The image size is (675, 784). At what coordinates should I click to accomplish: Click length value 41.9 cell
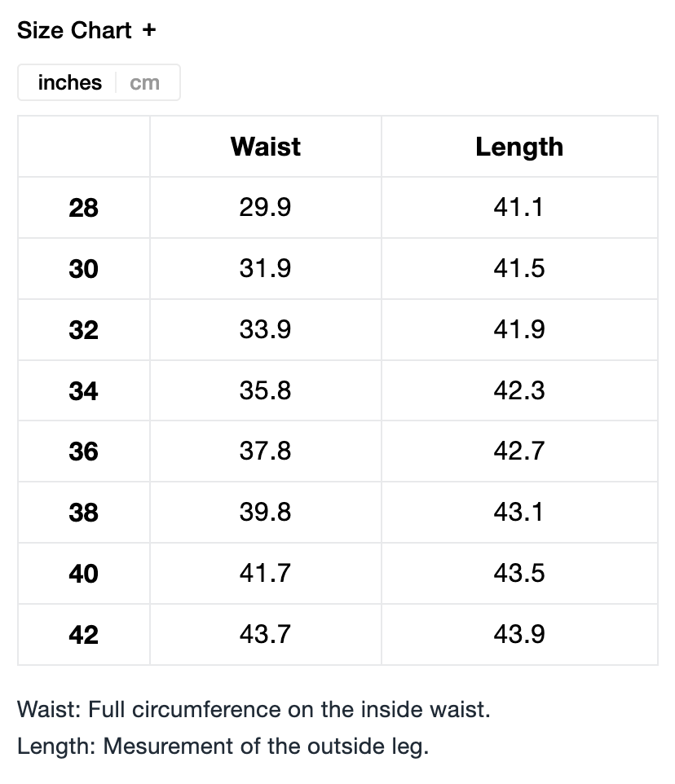[x=519, y=329]
